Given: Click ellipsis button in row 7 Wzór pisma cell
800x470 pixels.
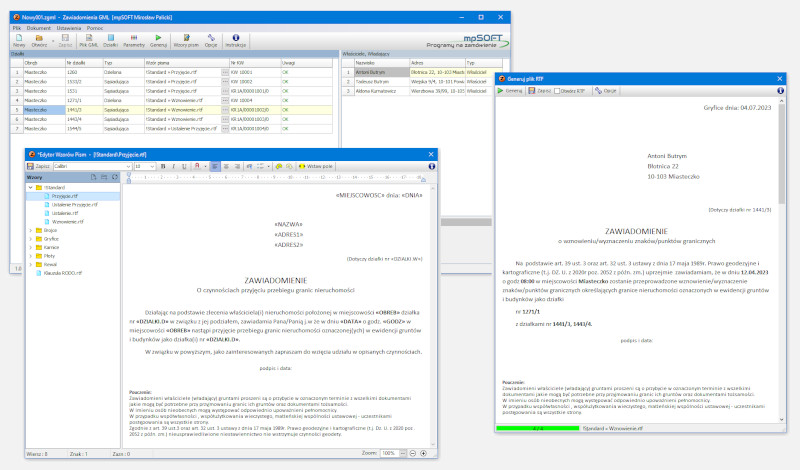Looking at the screenshot, I should 225,129.
